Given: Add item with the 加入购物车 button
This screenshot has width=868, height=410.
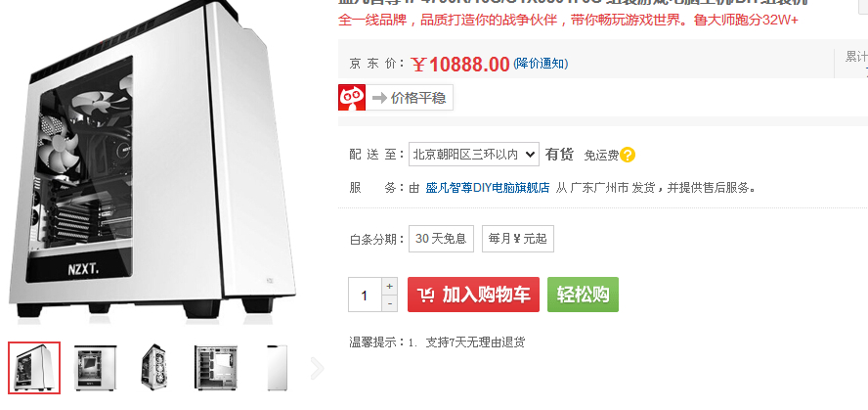Looking at the screenshot, I should tap(473, 295).
